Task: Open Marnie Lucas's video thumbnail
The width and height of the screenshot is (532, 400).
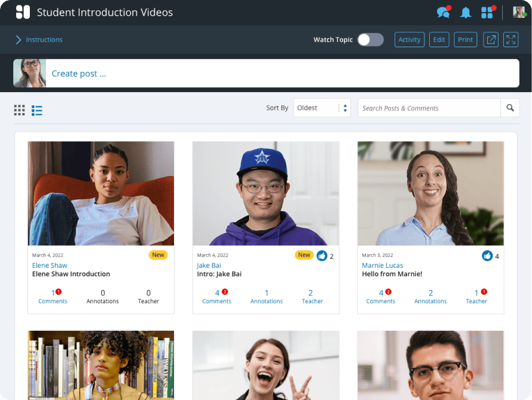Action: pos(430,193)
